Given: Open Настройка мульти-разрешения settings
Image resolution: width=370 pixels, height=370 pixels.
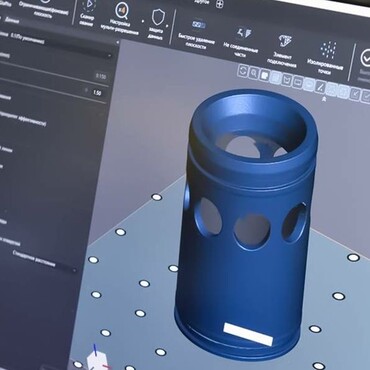Looking at the screenshot, I should [x=122, y=11].
